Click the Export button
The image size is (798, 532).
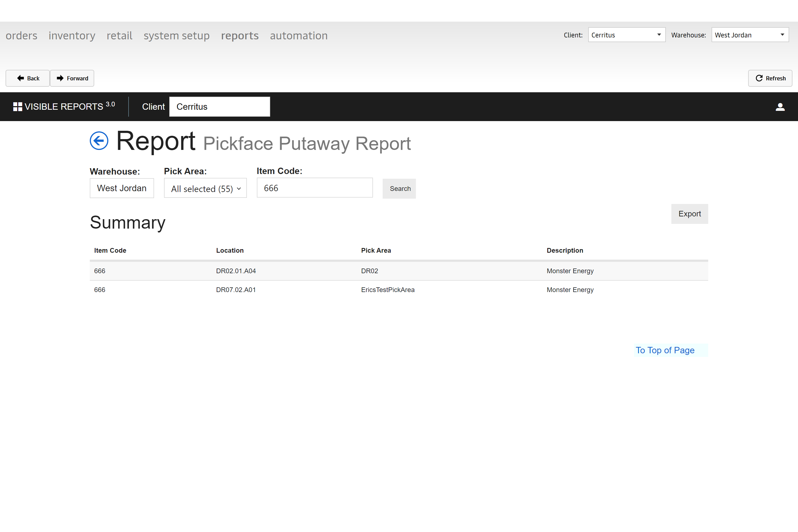[689, 214]
